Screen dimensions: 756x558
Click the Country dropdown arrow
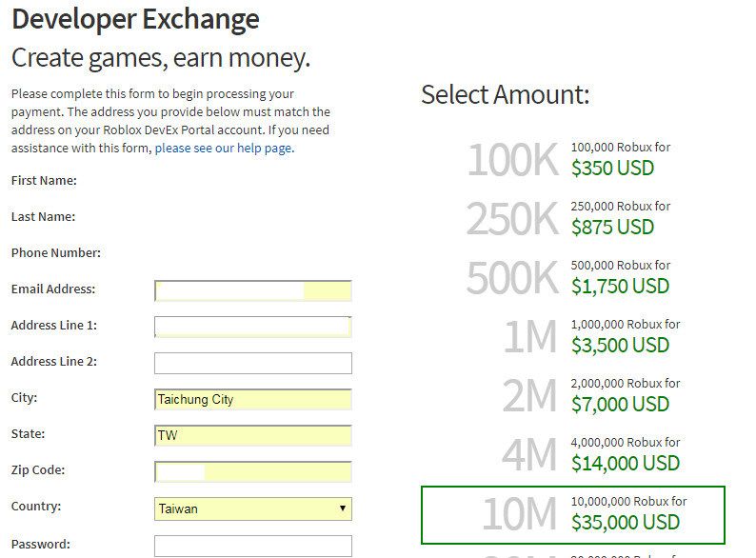pos(343,508)
